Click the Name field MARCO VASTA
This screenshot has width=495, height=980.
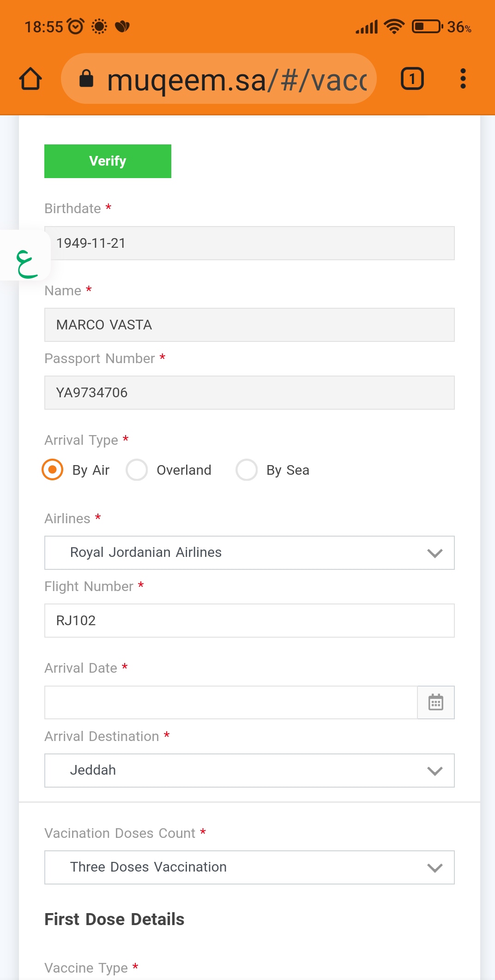[249, 325]
